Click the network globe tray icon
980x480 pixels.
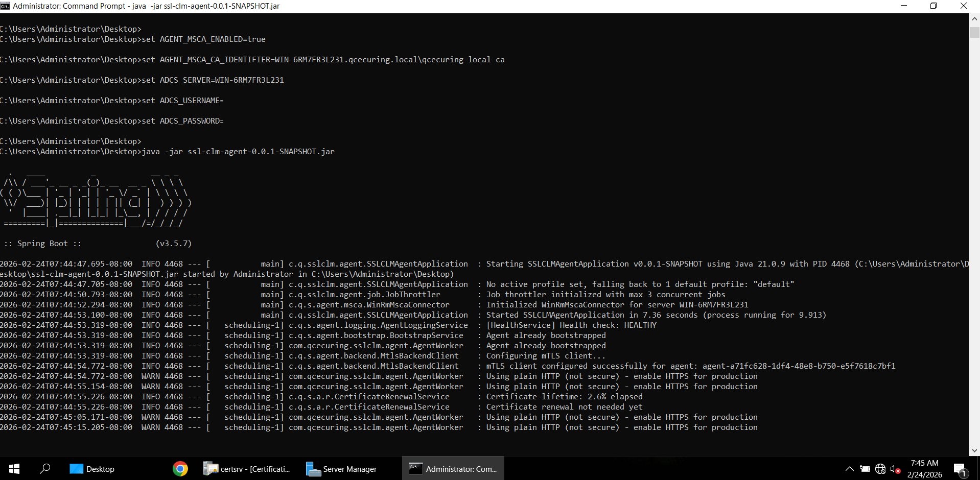pos(880,469)
